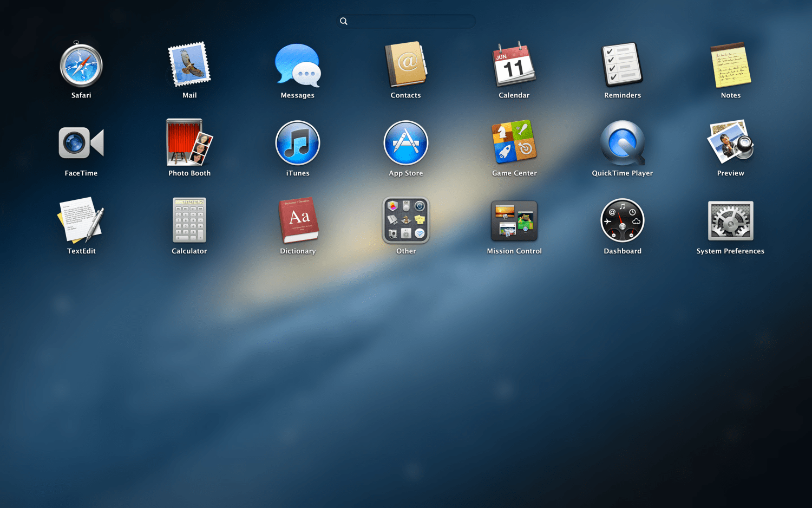The height and width of the screenshot is (508, 812).
Task: Open the Contacts address book icon
Action: 406,64
